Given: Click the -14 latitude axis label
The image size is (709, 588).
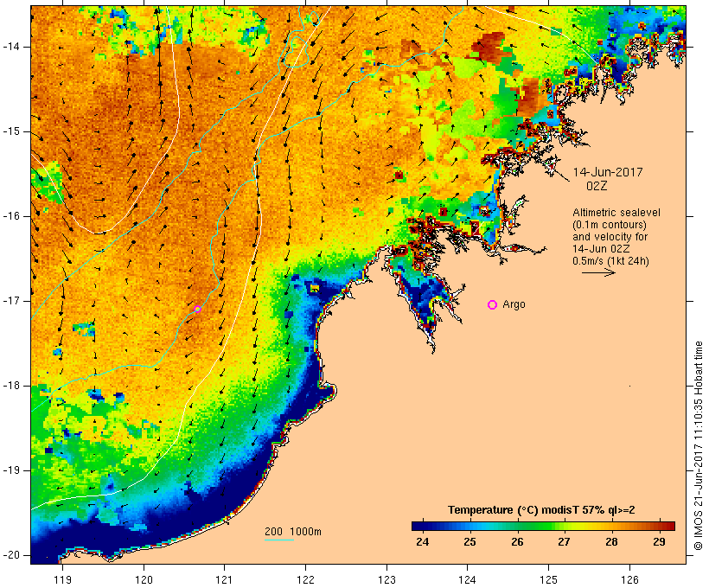Looking at the screenshot, I should [x=11, y=47].
